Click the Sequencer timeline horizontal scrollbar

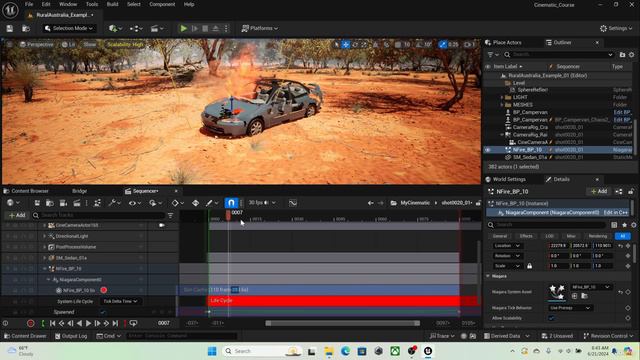click(342, 323)
